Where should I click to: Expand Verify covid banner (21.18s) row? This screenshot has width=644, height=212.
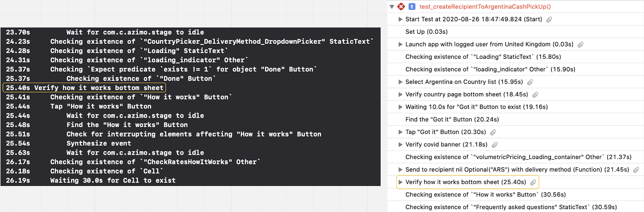point(400,144)
